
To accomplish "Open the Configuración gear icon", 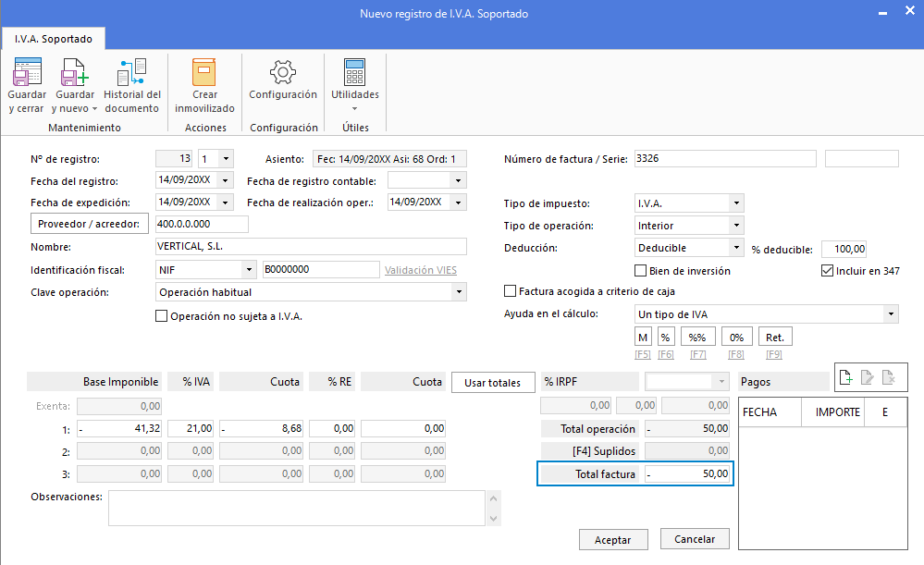I will point(283,72).
